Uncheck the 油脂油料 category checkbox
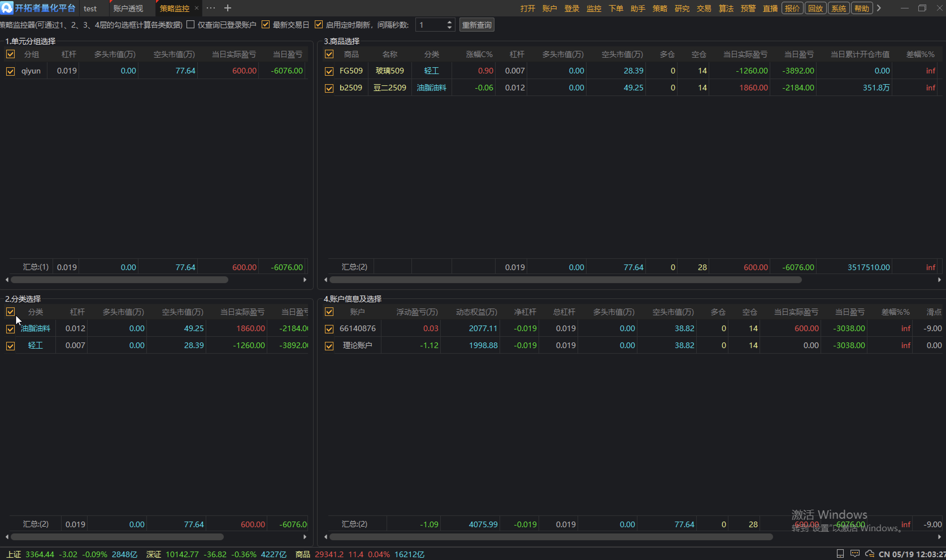 (x=10, y=329)
